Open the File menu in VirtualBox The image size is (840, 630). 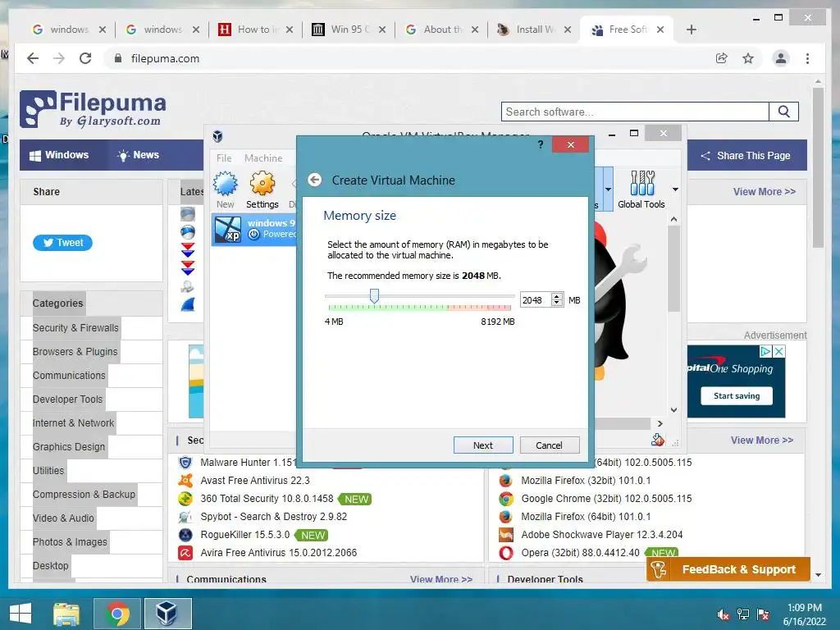click(224, 158)
